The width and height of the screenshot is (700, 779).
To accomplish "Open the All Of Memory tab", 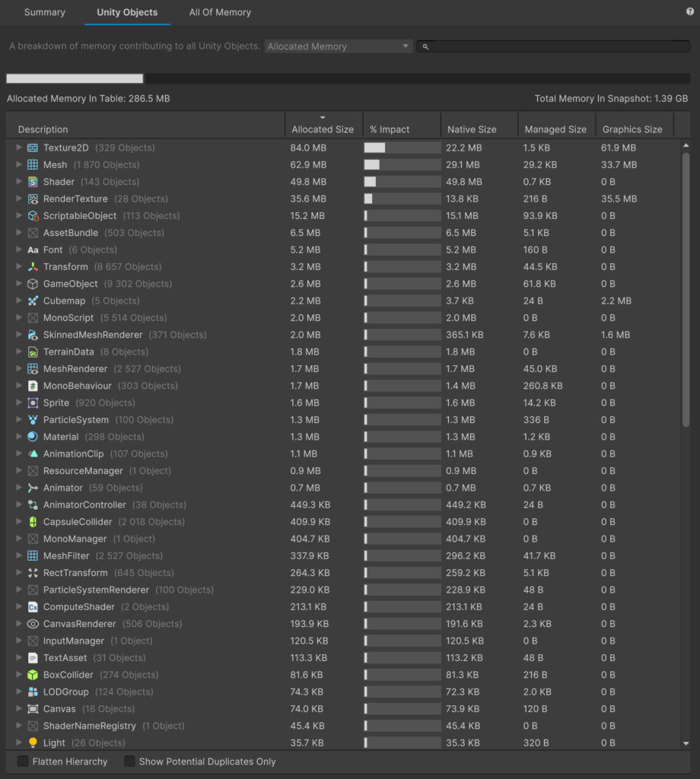I will (220, 12).
